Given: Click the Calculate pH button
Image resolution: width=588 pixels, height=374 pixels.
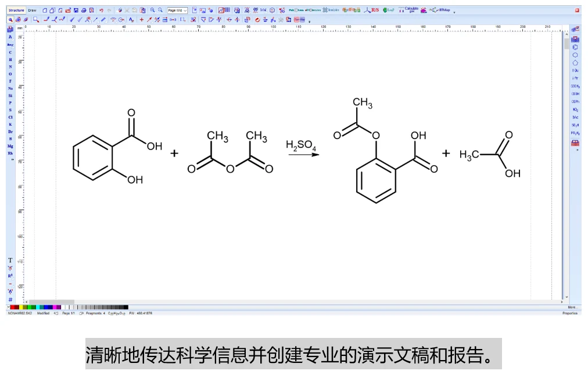Looking at the screenshot, I should [408, 10].
